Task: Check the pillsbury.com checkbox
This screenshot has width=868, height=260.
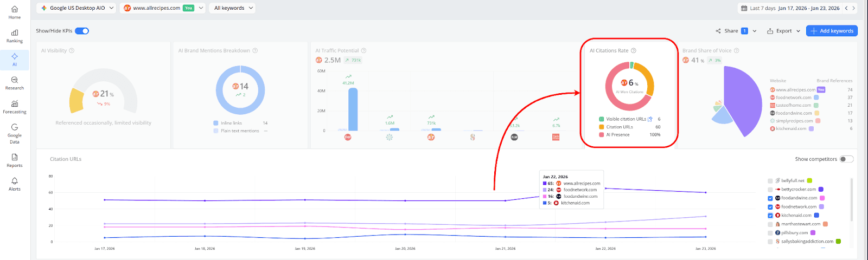Action: 770,233
